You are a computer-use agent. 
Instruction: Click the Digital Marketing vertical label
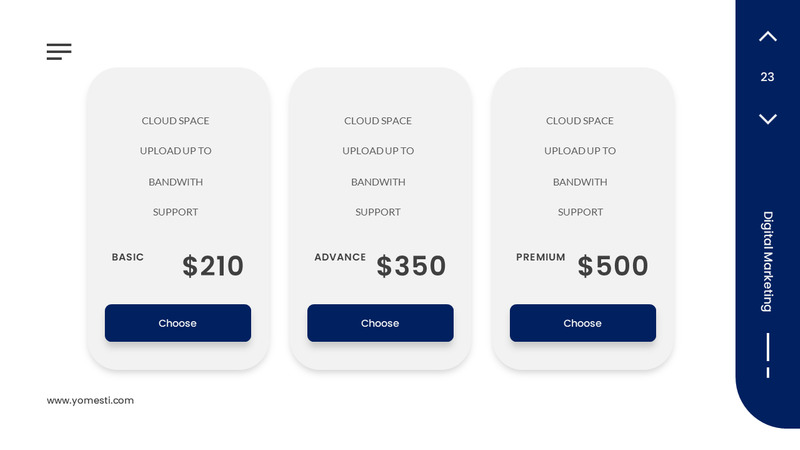[767, 261]
